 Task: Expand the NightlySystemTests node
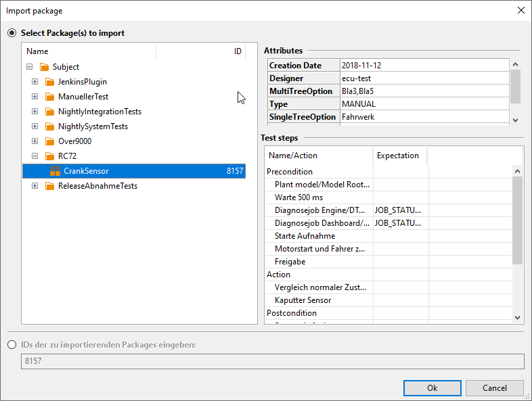point(35,126)
